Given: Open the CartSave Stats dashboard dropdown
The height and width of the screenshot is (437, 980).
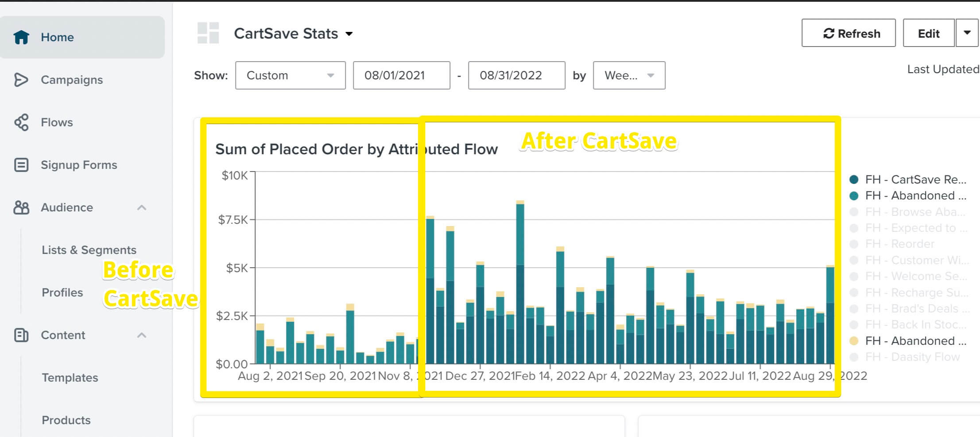Looking at the screenshot, I should point(349,34).
